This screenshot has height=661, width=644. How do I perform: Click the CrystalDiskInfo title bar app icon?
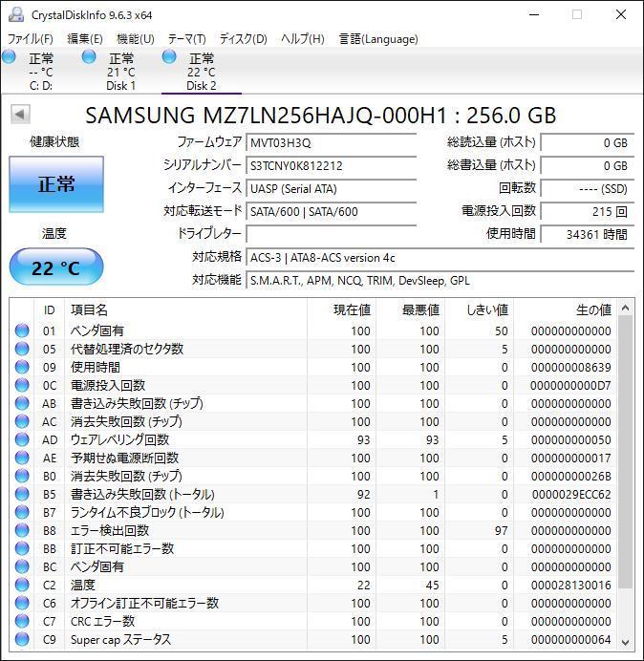click(16, 14)
